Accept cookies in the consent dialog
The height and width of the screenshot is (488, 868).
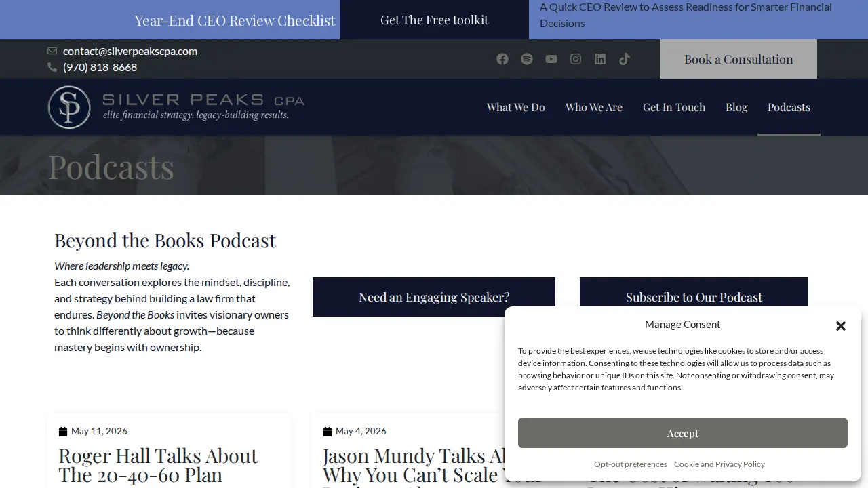click(x=683, y=433)
